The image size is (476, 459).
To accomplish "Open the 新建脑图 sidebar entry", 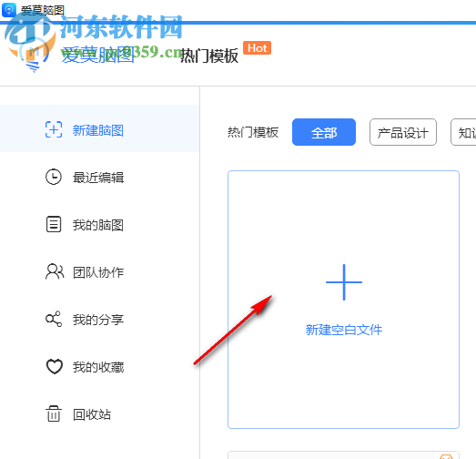I will (x=99, y=128).
